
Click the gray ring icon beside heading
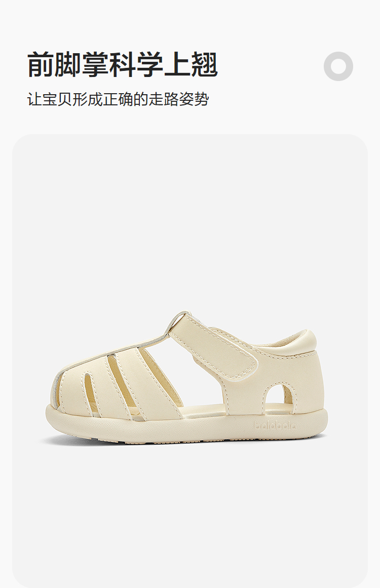pos(338,66)
